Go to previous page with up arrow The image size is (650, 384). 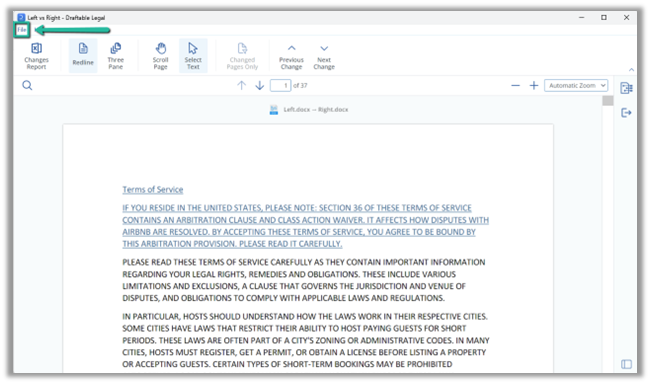[x=241, y=85]
